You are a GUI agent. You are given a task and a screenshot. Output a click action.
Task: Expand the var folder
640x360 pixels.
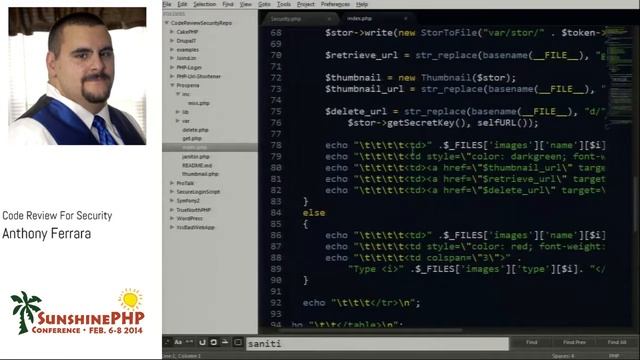pos(178,121)
